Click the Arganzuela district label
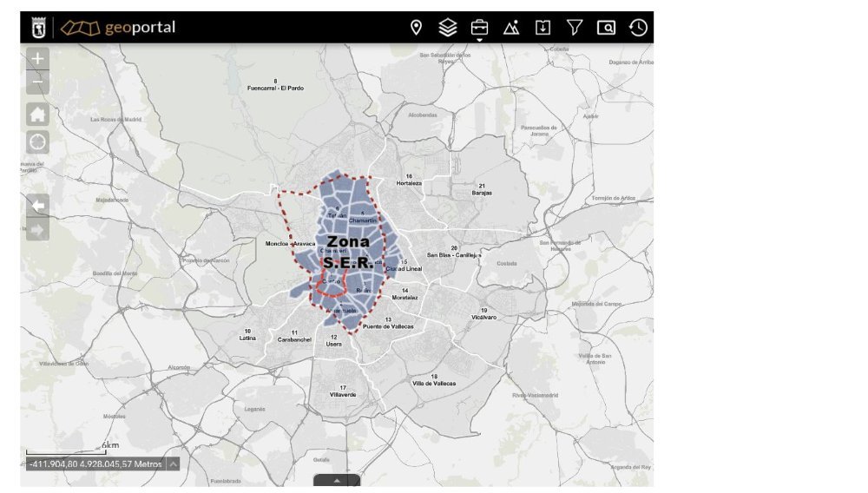Image resolution: width=868 pixels, height=493 pixels. (341, 311)
